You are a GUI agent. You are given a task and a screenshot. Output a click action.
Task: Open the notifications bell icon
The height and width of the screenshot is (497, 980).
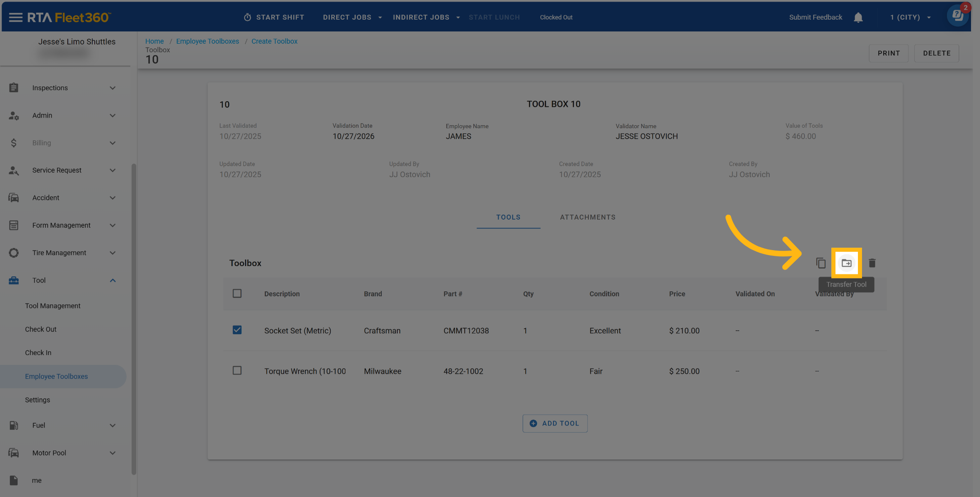pyautogui.click(x=858, y=18)
